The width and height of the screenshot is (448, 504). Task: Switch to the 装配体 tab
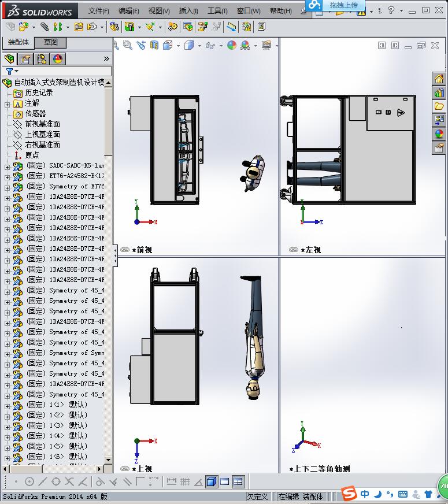[x=18, y=42]
